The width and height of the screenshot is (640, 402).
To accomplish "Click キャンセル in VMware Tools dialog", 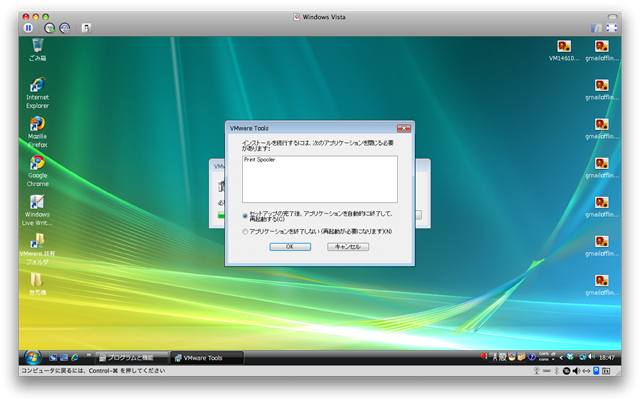I will pyautogui.click(x=348, y=247).
